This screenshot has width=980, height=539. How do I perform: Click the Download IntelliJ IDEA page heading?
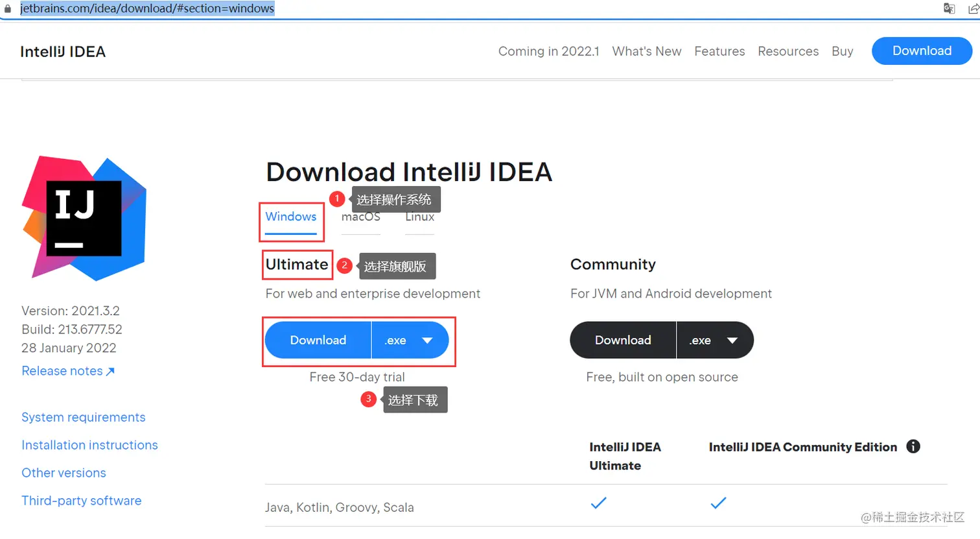409,172
